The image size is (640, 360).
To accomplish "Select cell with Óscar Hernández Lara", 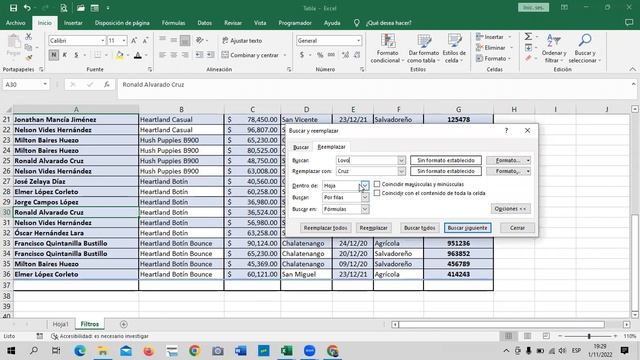I will coord(76,233).
